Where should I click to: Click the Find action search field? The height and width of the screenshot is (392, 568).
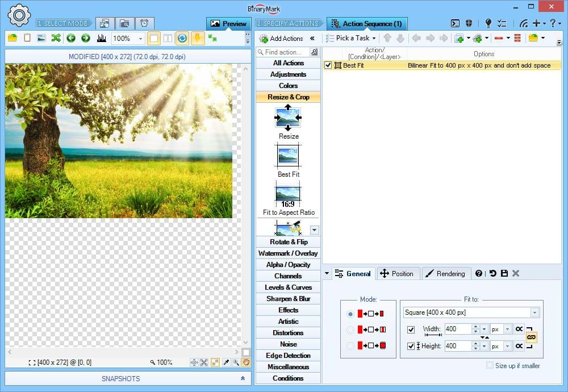click(282, 52)
